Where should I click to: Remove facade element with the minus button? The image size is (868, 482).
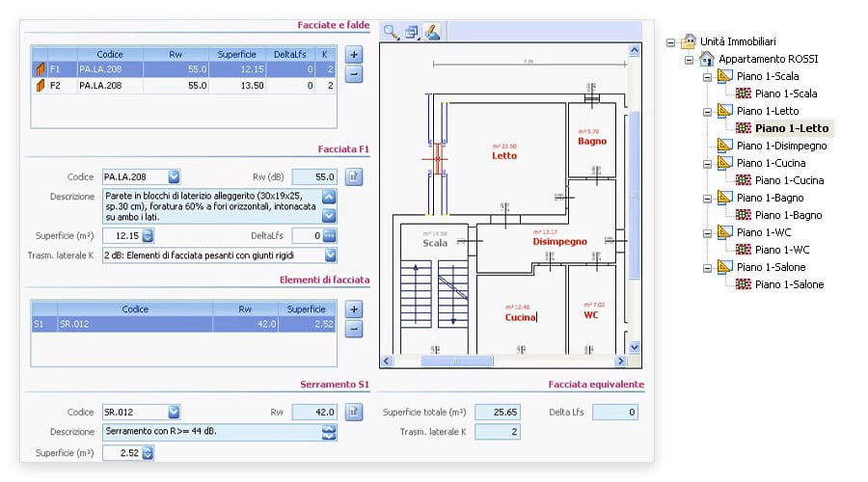[354, 329]
